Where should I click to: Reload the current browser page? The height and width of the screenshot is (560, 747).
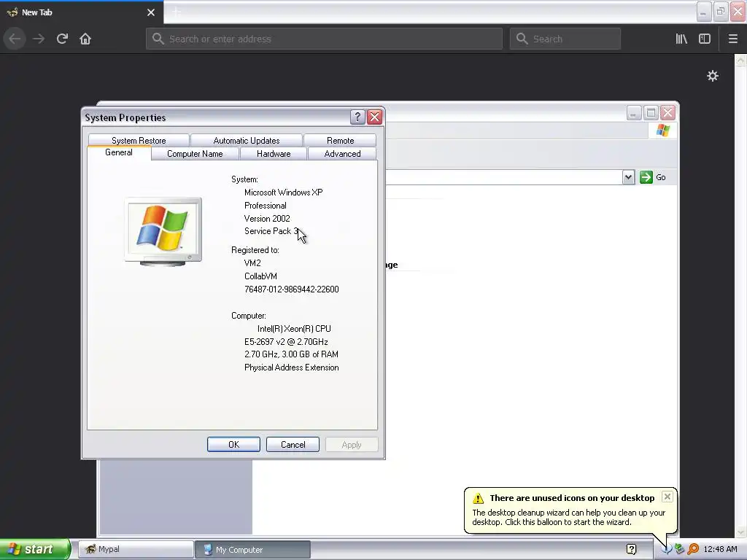[63, 39]
